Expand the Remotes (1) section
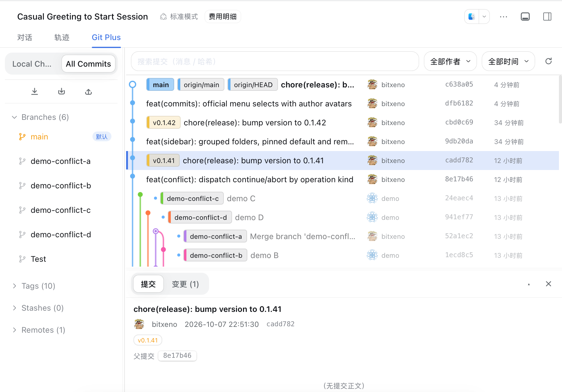 tap(39, 330)
